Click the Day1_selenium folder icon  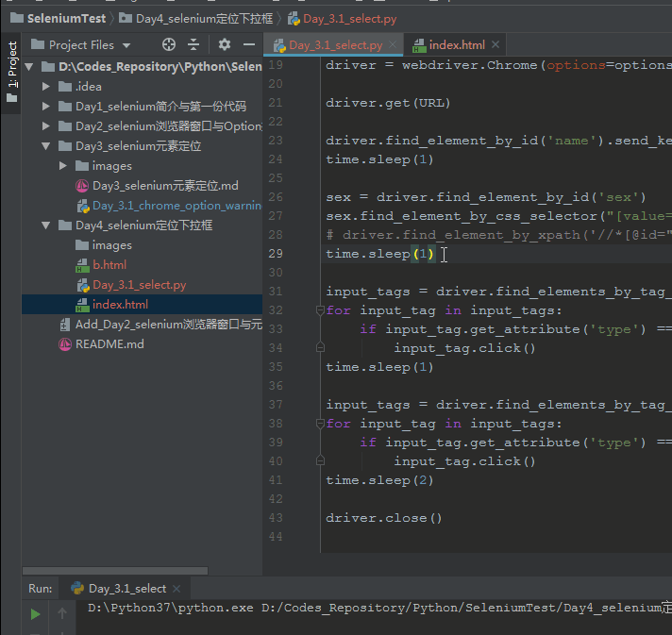65,107
